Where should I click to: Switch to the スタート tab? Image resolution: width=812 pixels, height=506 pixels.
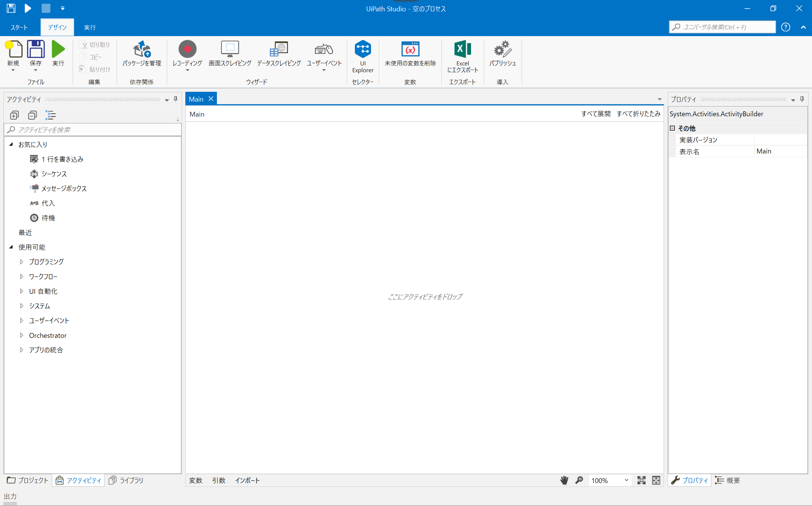pyautogui.click(x=19, y=27)
